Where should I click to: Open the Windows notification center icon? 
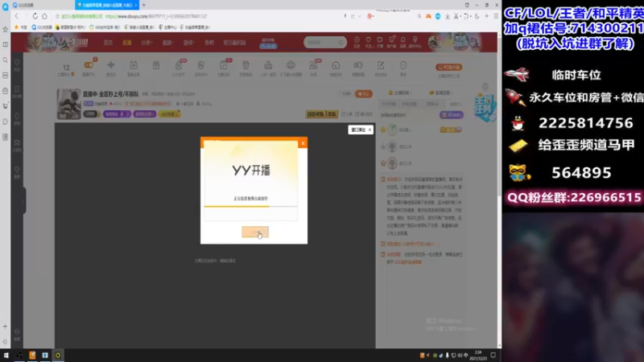click(493, 356)
